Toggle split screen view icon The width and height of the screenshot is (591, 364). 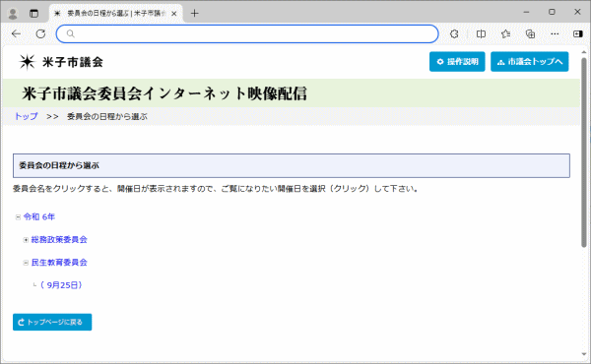481,33
